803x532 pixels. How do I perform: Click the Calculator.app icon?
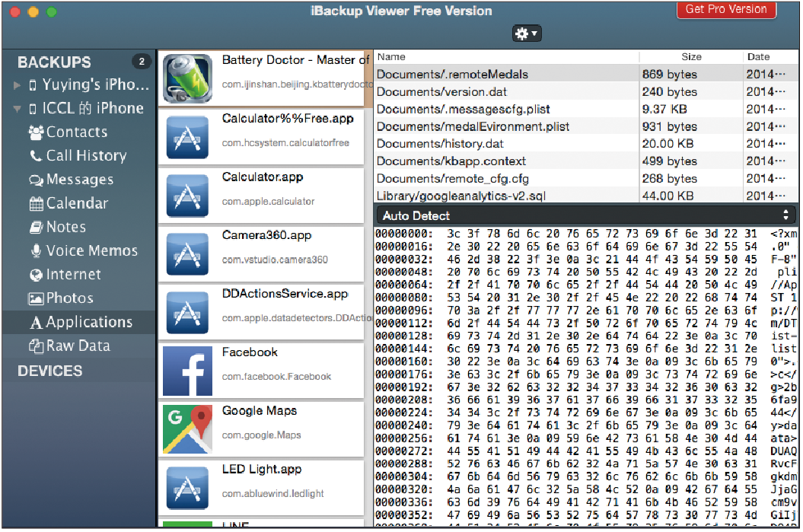pos(187,196)
